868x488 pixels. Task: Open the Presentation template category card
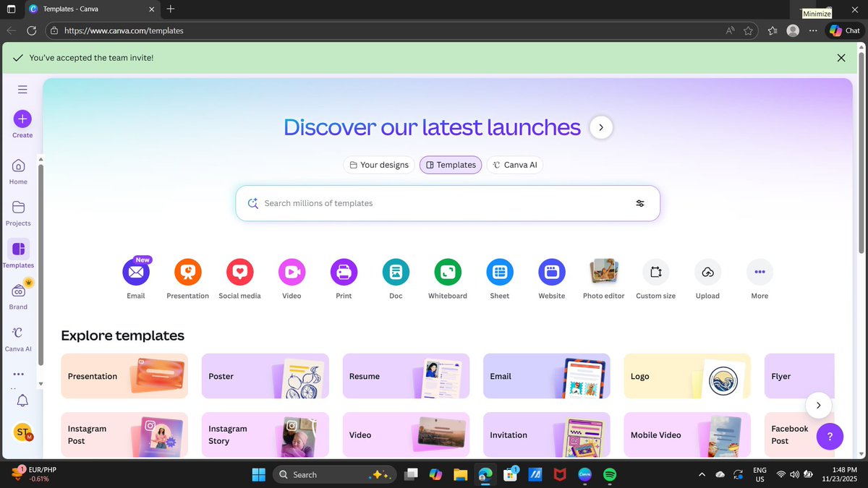pyautogui.click(x=124, y=376)
